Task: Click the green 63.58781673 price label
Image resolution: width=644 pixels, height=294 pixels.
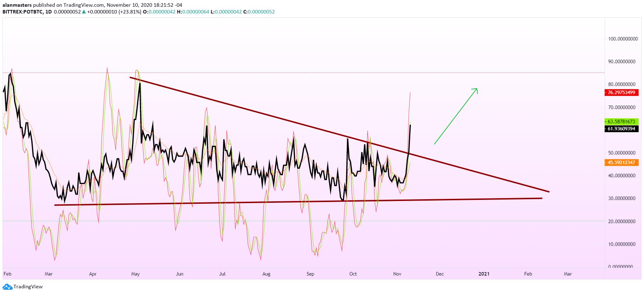Action: coord(621,121)
